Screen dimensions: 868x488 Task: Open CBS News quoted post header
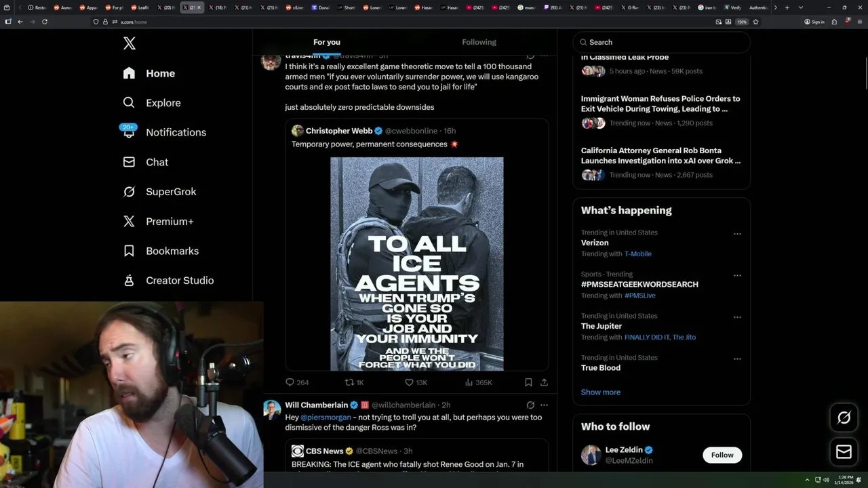[352, 451]
